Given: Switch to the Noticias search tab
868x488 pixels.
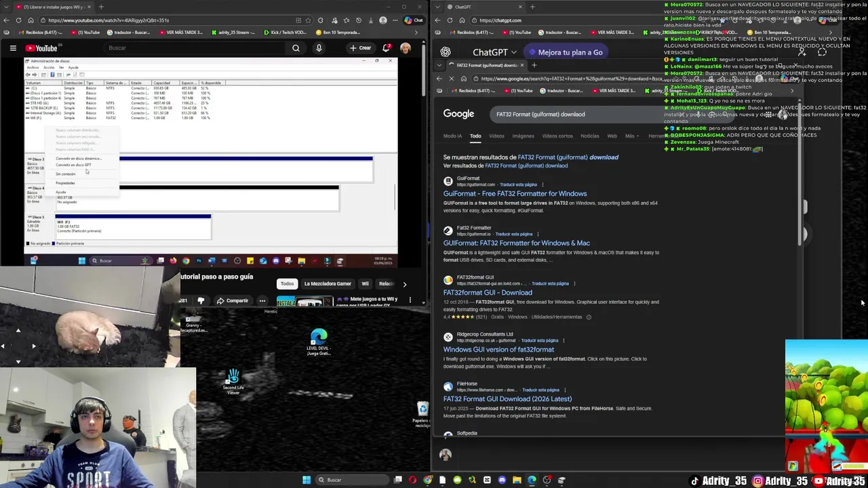Looking at the screenshot, I should (589, 136).
